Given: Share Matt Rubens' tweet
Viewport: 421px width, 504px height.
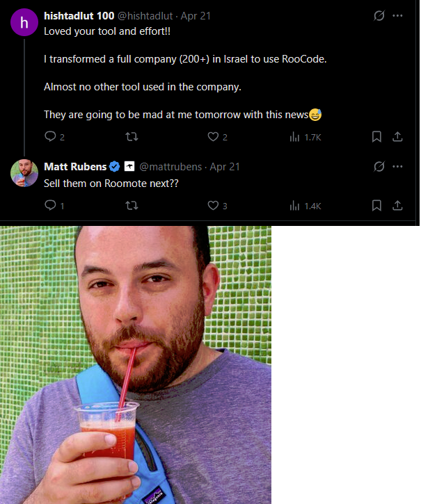Looking at the screenshot, I should 397,205.
